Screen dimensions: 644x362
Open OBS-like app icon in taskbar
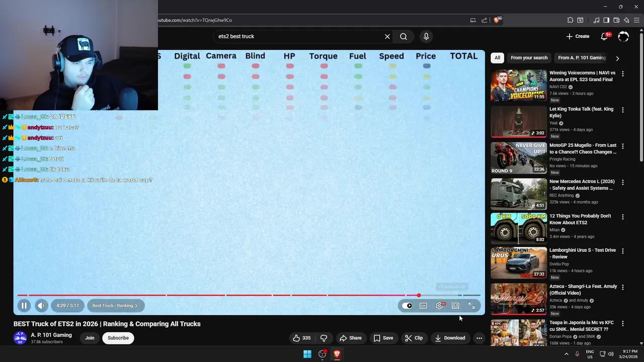tap(323, 354)
